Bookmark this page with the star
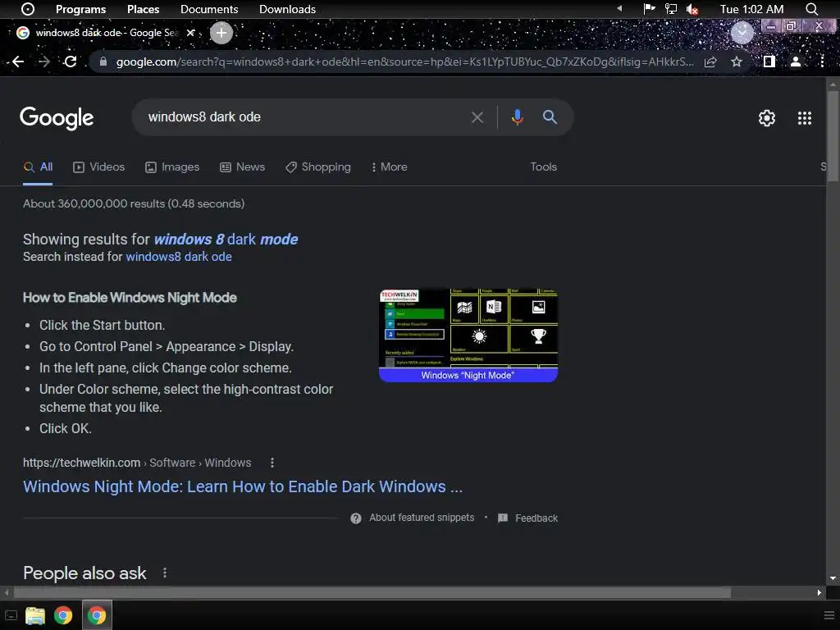Viewport: 840px width, 630px height. (x=737, y=62)
